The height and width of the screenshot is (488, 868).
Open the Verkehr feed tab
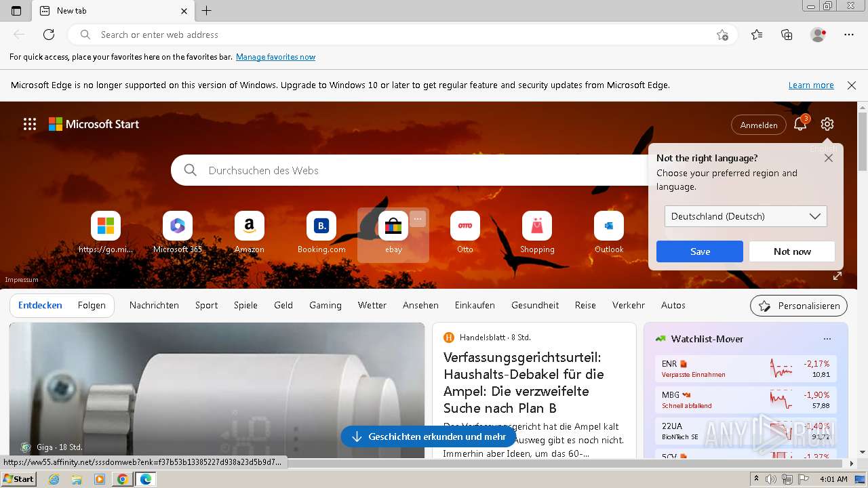click(x=629, y=305)
